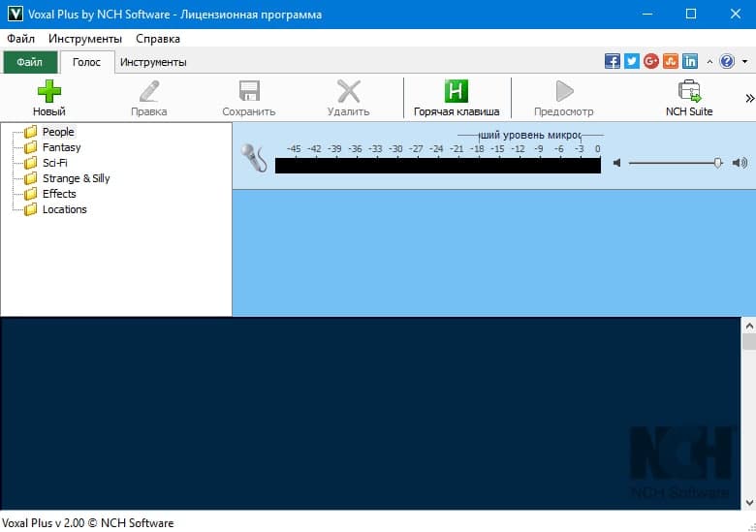Viewport: 756px width, 532px height.
Task: Open the dropdown arrow beside help
Action: coord(744,61)
